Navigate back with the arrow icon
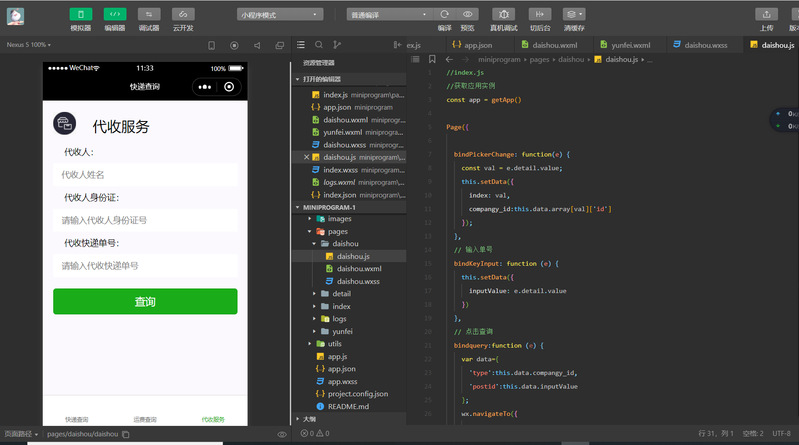This screenshot has height=445, width=799. [x=449, y=59]
